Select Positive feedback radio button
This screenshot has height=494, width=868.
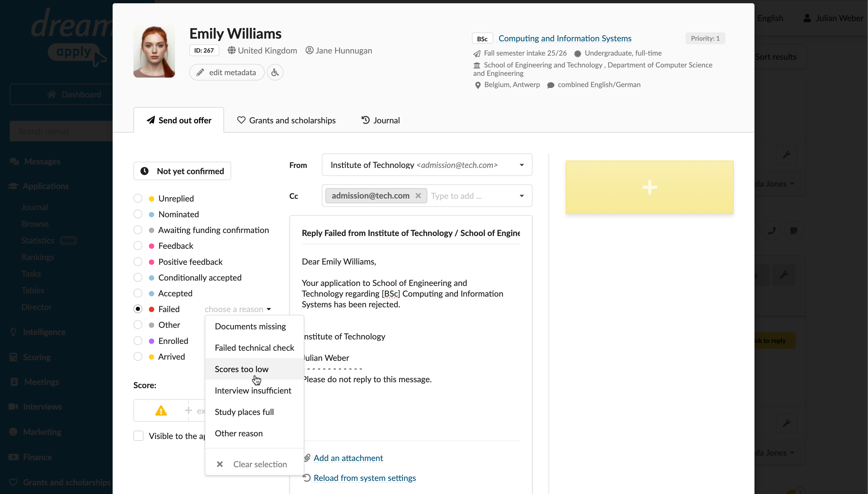[x=138, y=262]
